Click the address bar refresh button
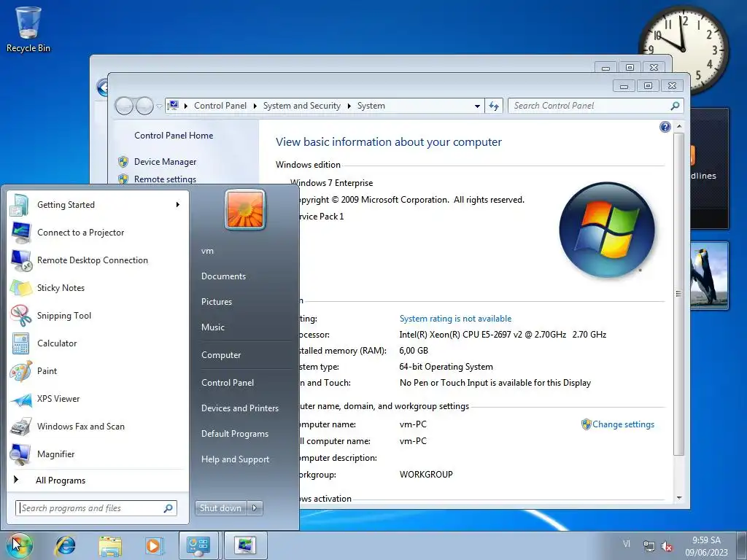747x560 pixels. pos(494,106)
